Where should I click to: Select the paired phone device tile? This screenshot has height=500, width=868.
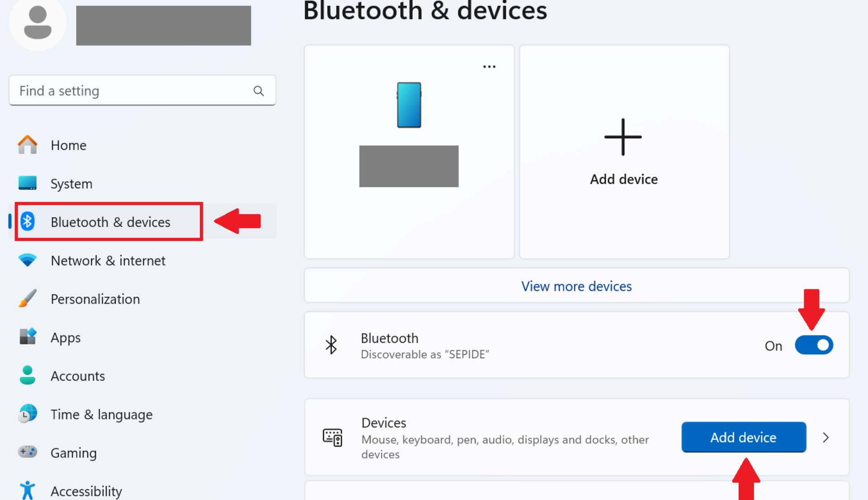point(409,152)
